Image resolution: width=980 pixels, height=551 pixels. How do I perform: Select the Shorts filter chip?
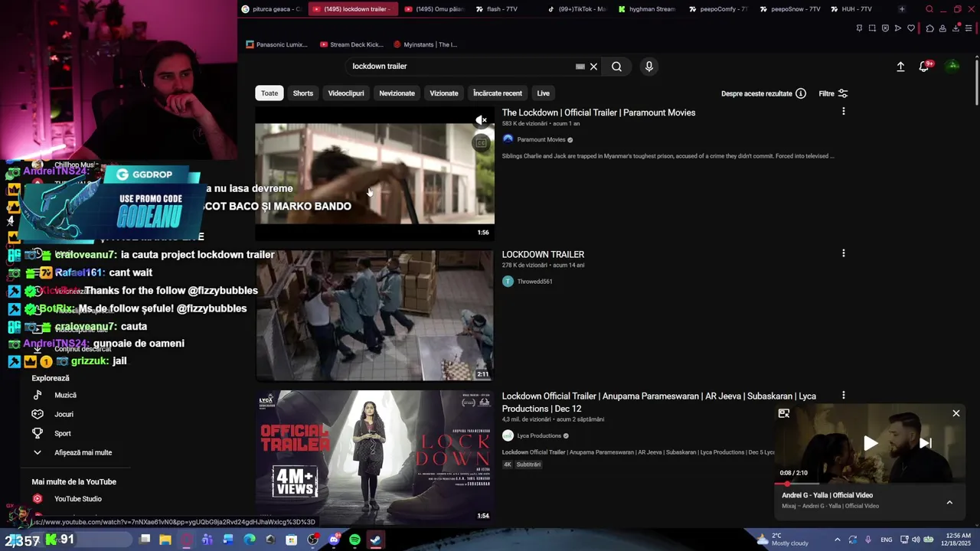click(303, 93)
